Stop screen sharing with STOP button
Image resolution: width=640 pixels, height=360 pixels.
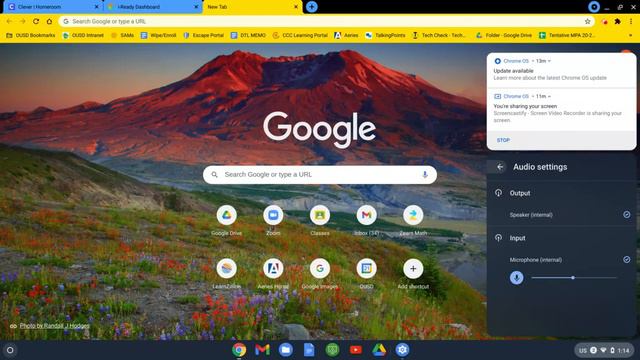click(503, 140)
